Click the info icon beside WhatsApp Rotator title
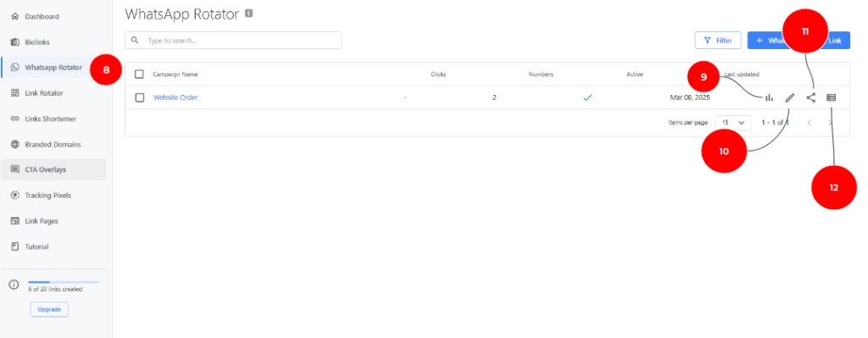 (249, 14)
